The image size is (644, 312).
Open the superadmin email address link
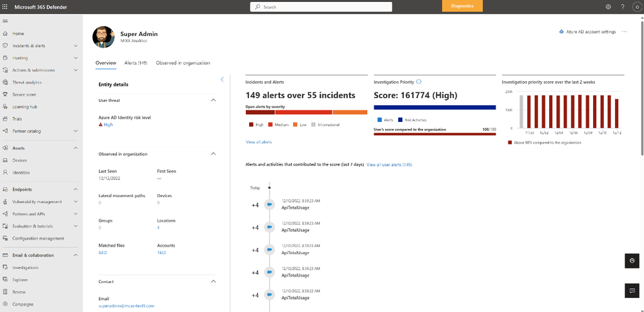126,306
